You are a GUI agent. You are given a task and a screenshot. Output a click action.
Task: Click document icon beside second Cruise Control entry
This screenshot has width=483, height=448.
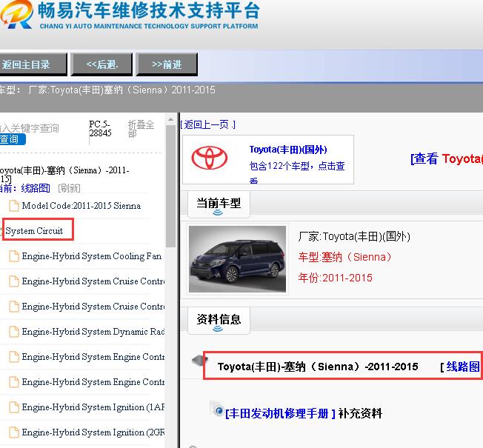click(14, 307)
